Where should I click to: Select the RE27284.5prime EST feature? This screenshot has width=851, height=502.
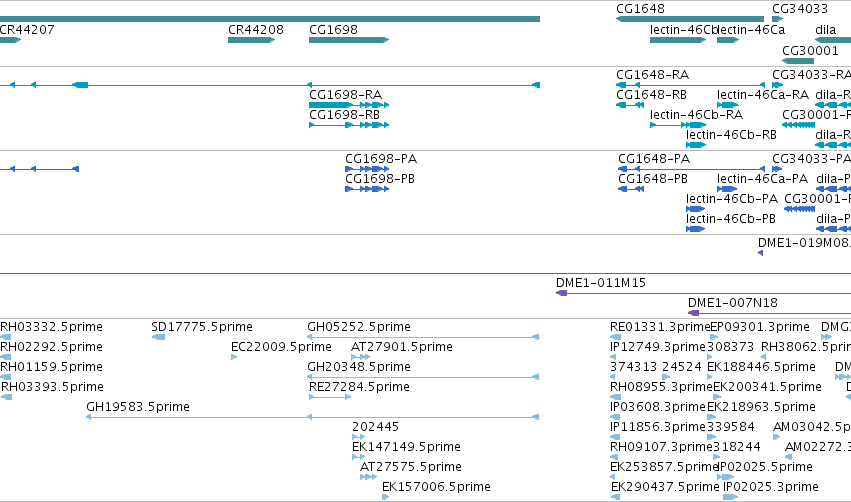click(x=330, y=397)
